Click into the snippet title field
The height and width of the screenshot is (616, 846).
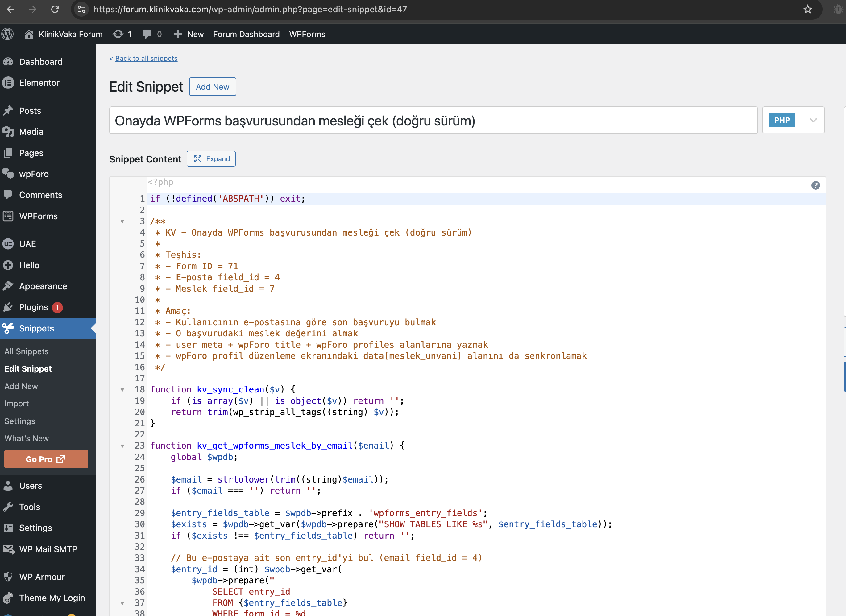pos(433,121)
